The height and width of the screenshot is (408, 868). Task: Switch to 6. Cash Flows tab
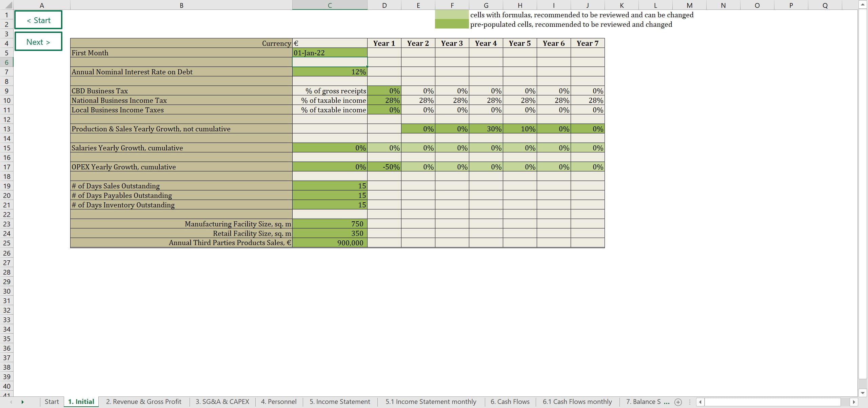coord(510,402)
